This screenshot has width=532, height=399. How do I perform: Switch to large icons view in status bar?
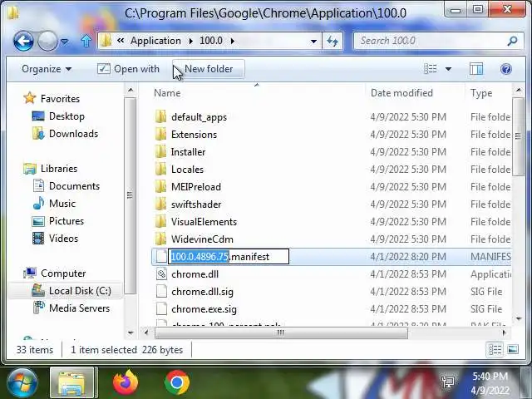[x=513, y=349]
